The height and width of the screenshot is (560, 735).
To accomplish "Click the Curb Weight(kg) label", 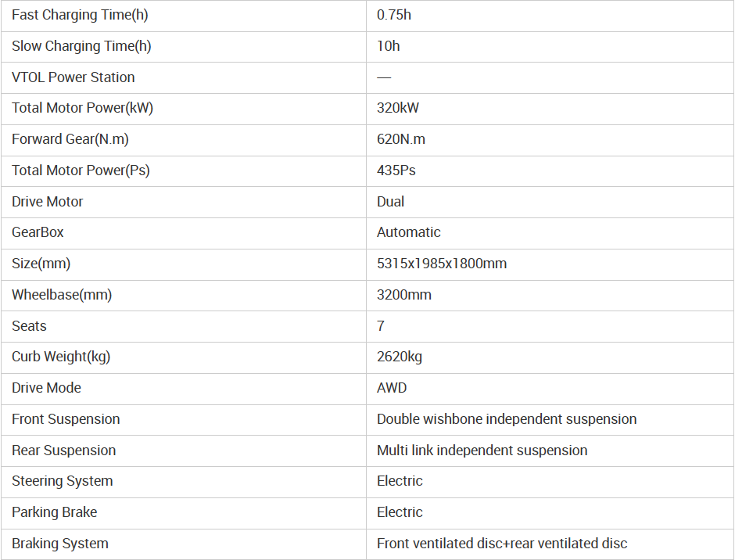I will pos(61,357).
